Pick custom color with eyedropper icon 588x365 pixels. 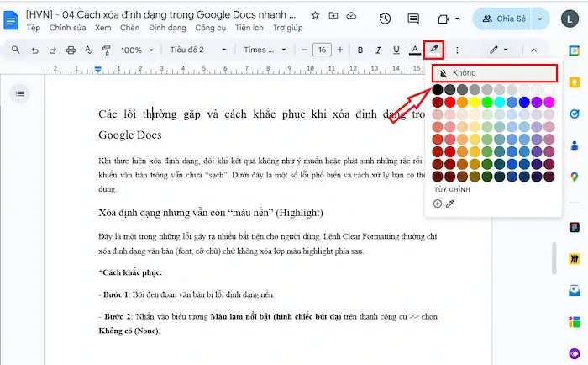450,204
